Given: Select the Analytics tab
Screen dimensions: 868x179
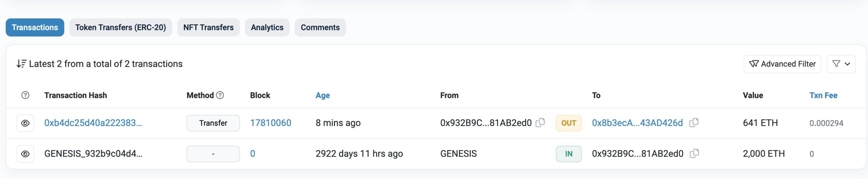Looking at the screenshot, I should click(267, 28).
